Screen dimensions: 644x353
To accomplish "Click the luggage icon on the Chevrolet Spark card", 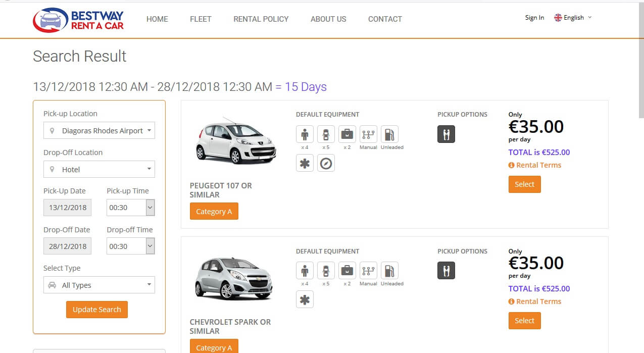I will [x=347, y=271].
